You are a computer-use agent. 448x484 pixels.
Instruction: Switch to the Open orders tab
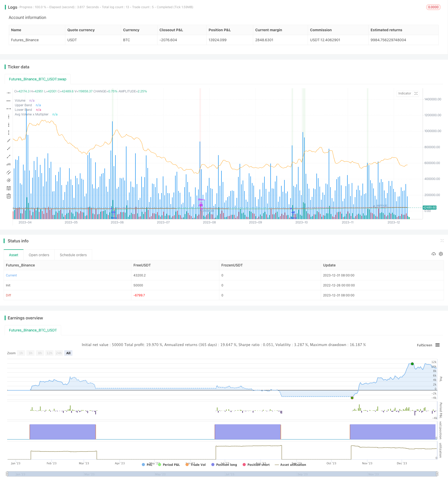coord(39,255)
